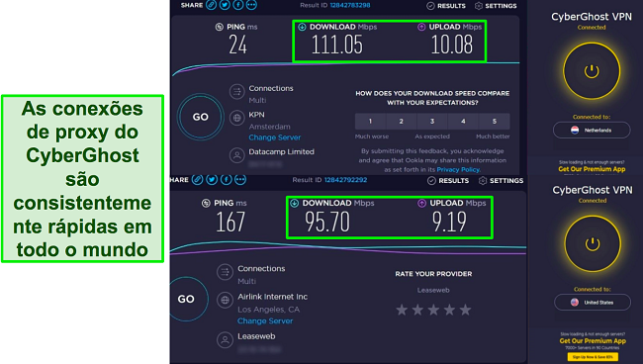Click user icon next to Datacamp Limited
643x364 pixels.
click(237, 155)
